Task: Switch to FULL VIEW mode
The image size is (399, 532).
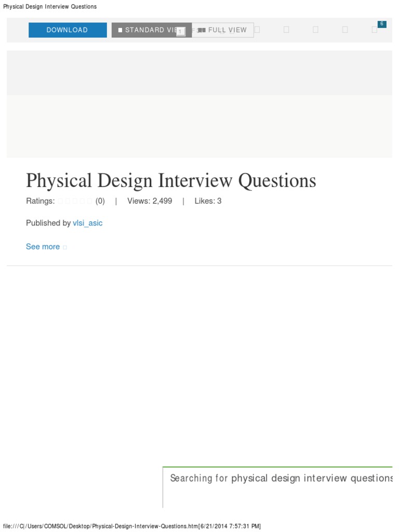Action: pyautogui.click(x=222, y=30)
